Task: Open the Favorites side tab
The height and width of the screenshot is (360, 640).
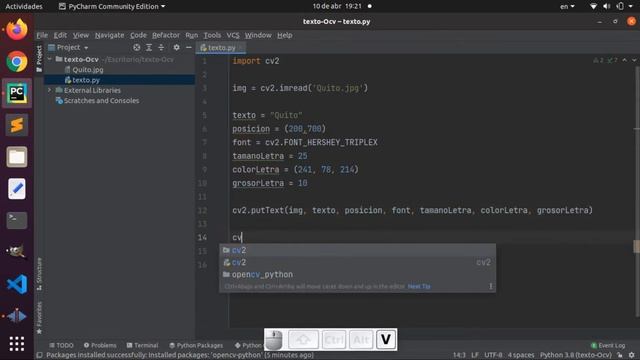Action: click(39, 318)
